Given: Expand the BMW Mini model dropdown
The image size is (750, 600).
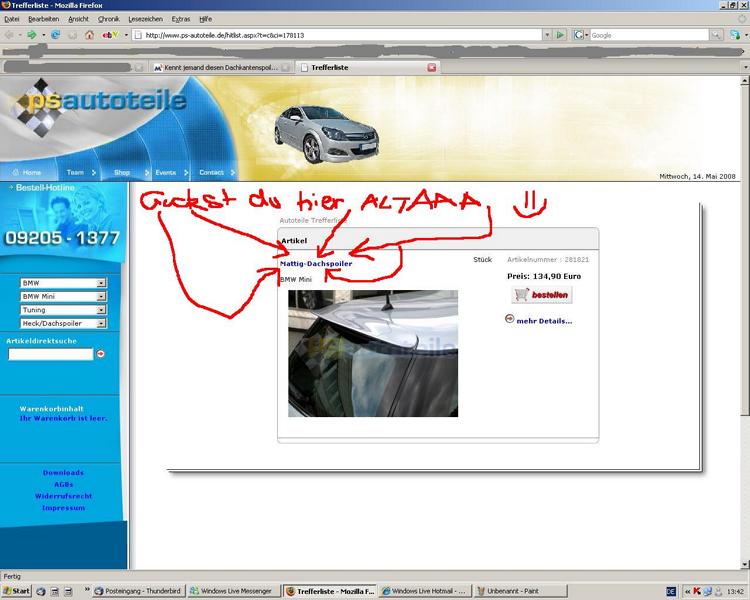Looking at the screenshot, I should pos(101,297).
